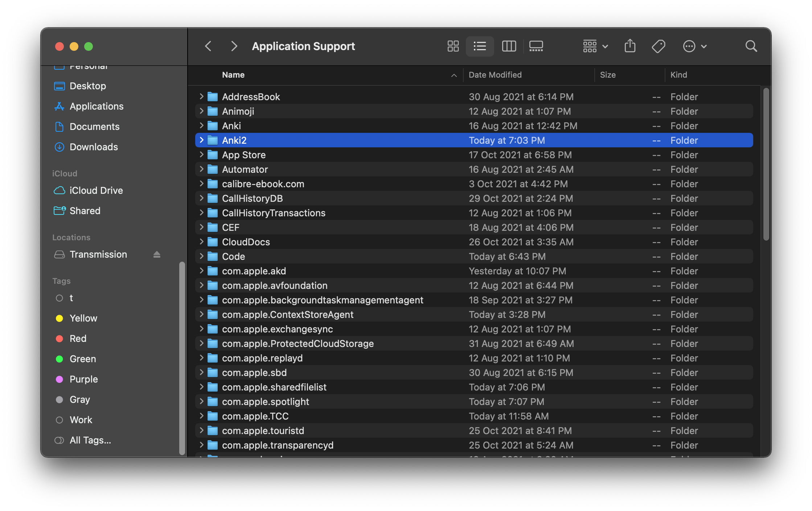Open Applications from the sidebar
The width and height of the screenshot is (812, 511).
tap(96, 106)
